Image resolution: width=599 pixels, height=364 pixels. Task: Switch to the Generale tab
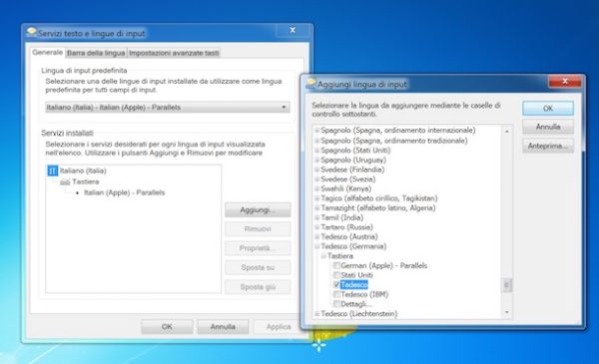click(x=47, y=52)
